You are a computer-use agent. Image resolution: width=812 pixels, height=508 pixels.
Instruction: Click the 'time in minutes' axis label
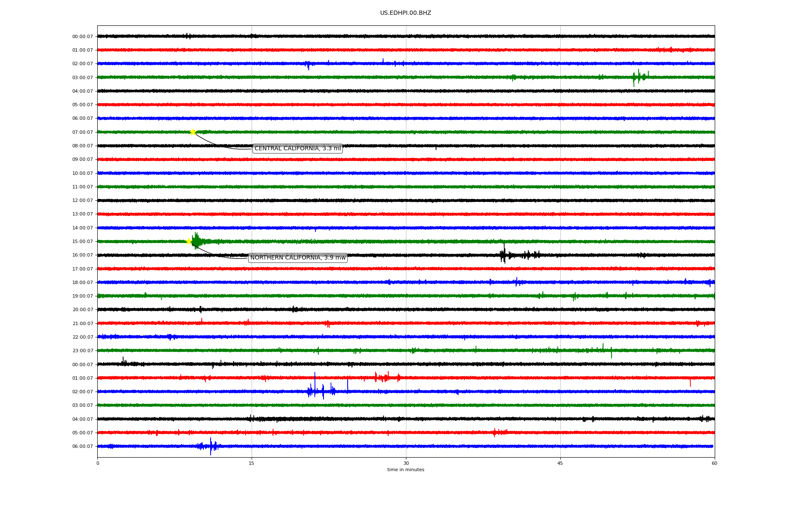click(406, 470)
